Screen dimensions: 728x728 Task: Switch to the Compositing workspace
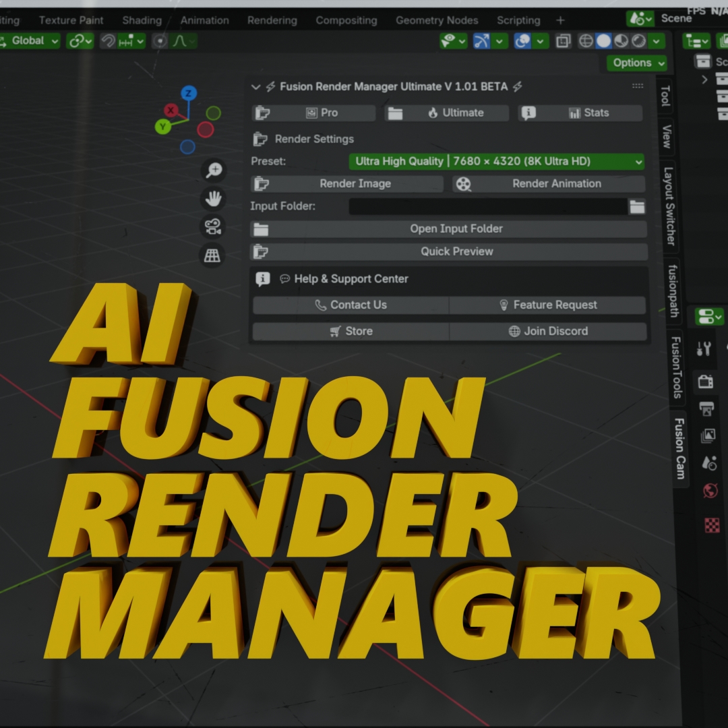[x=346, y=20]
